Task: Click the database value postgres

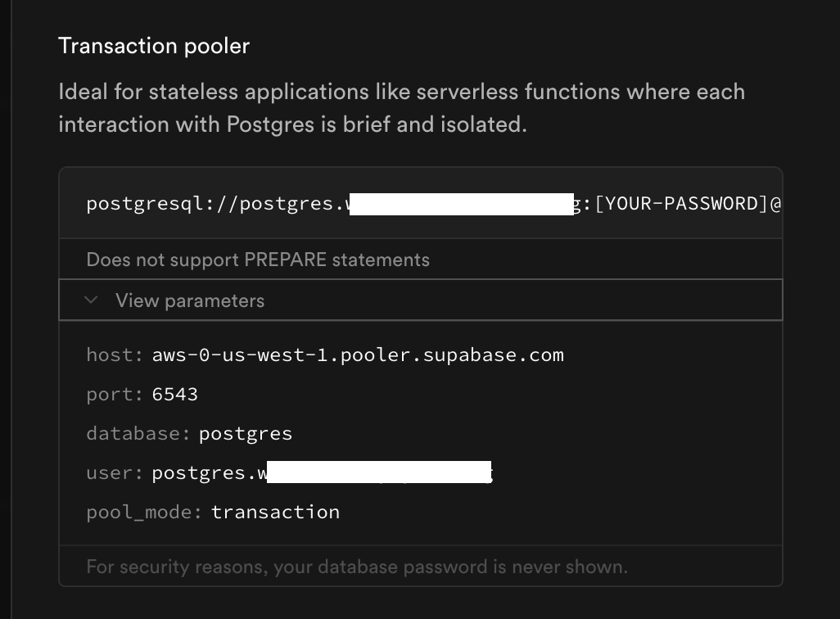Action: pos(246,433)
